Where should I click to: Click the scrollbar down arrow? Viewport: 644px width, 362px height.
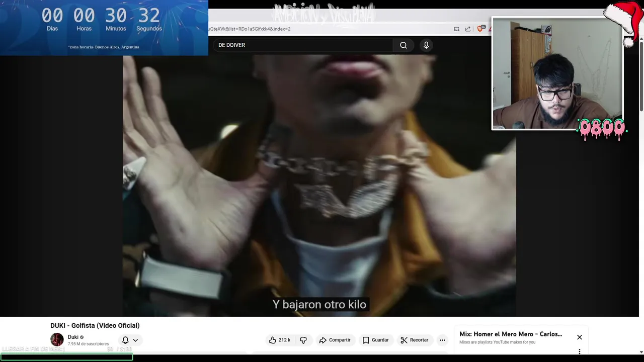click(x=641, y=352)
